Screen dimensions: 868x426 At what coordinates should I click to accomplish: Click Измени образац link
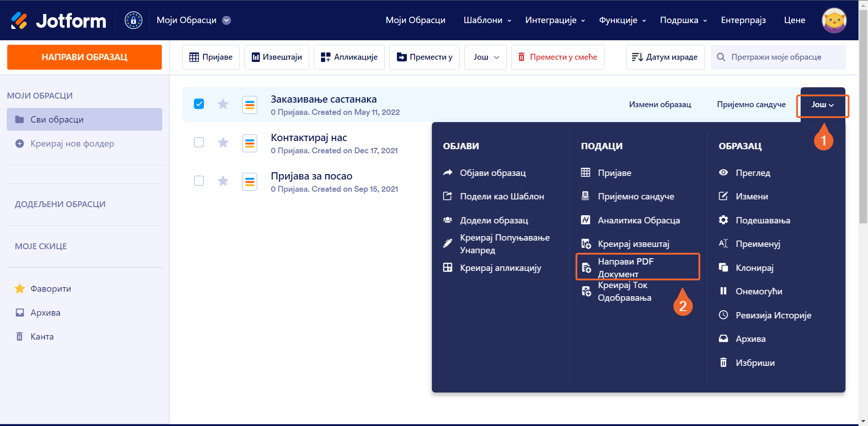(660, 104)
